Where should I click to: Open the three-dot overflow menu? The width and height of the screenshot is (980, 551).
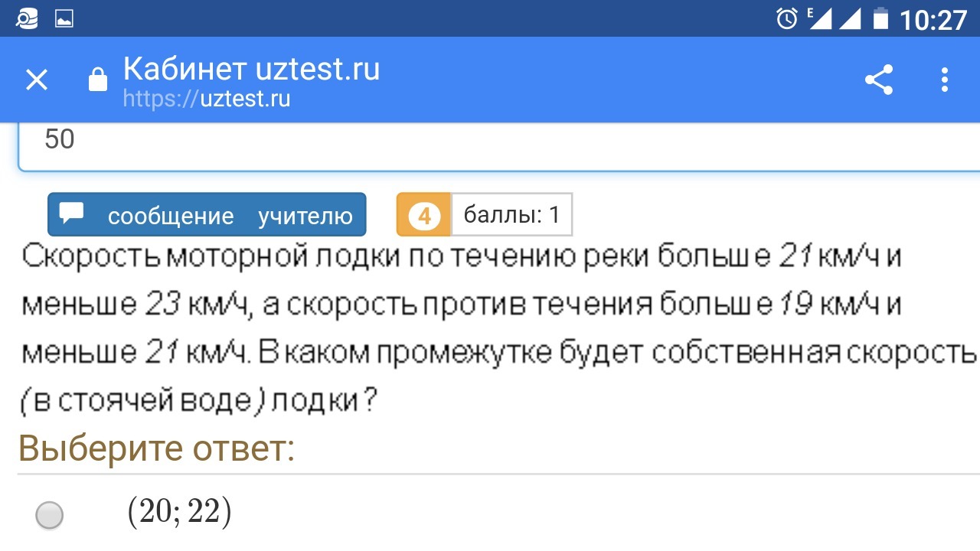[x=945, y=80]
